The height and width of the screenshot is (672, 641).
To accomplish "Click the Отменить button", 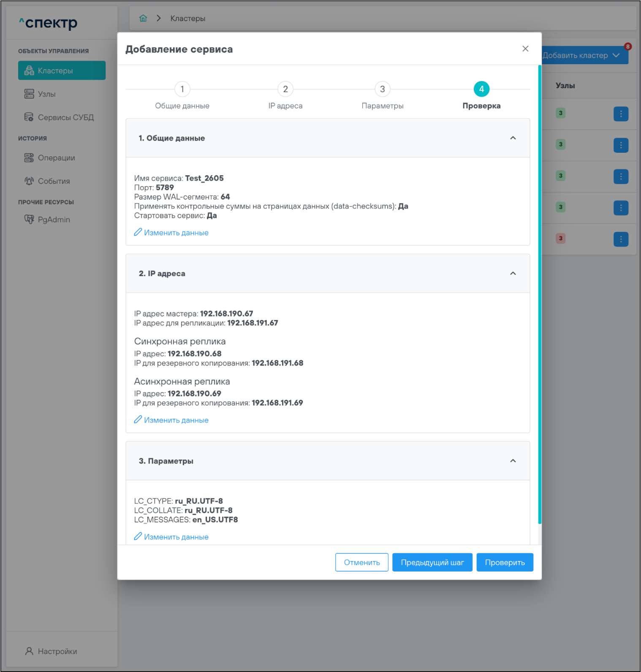I will pos(362,562).
